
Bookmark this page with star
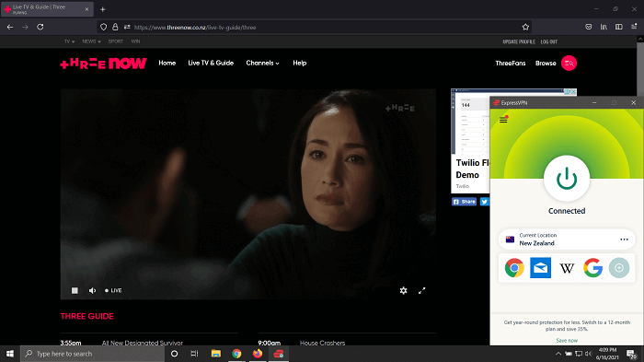point(525,27)
